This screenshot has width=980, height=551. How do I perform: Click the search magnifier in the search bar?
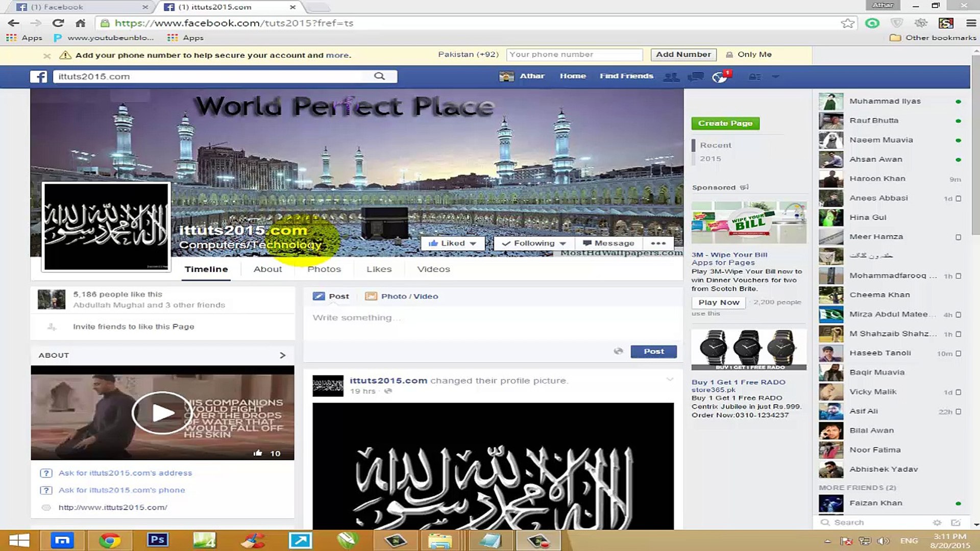(x=380, y=76)
